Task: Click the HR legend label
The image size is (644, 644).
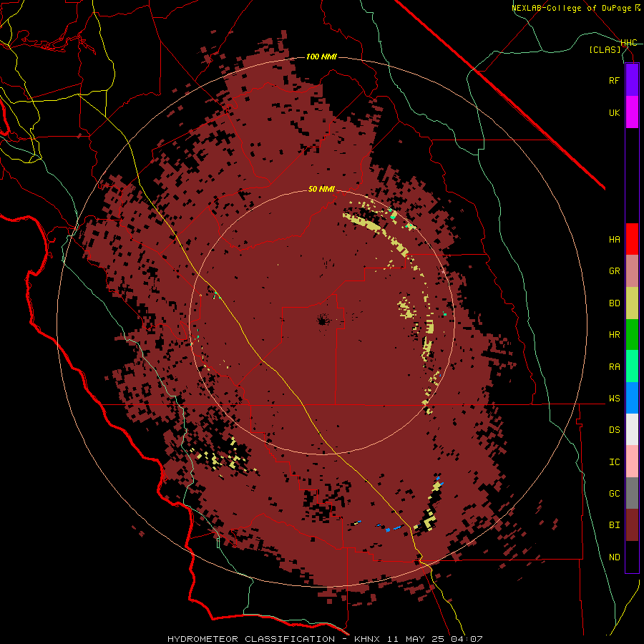Action: (615, 335)
